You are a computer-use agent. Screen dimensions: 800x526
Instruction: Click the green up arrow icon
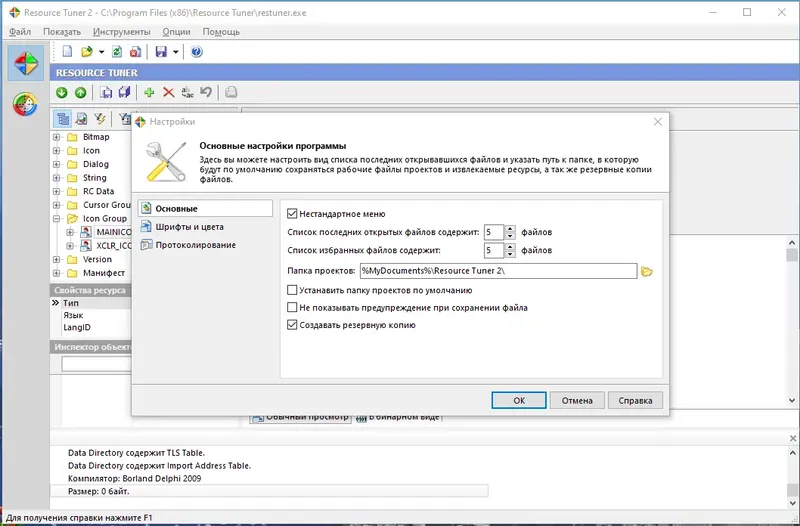(81, 92)
